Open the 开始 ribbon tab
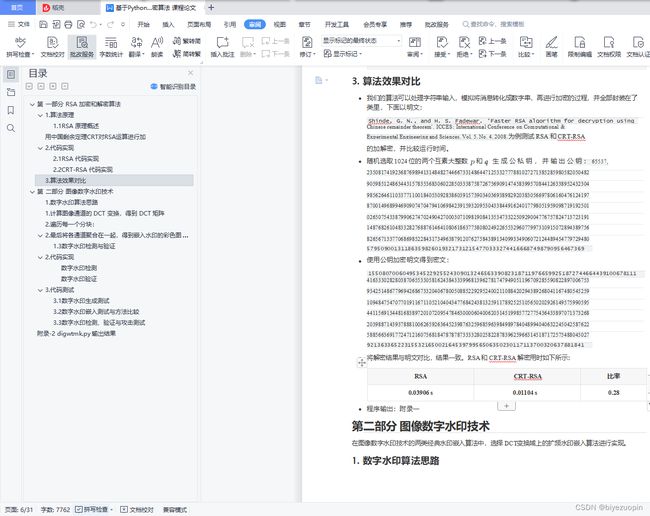The image size is (650, 516). coord(143,24)
